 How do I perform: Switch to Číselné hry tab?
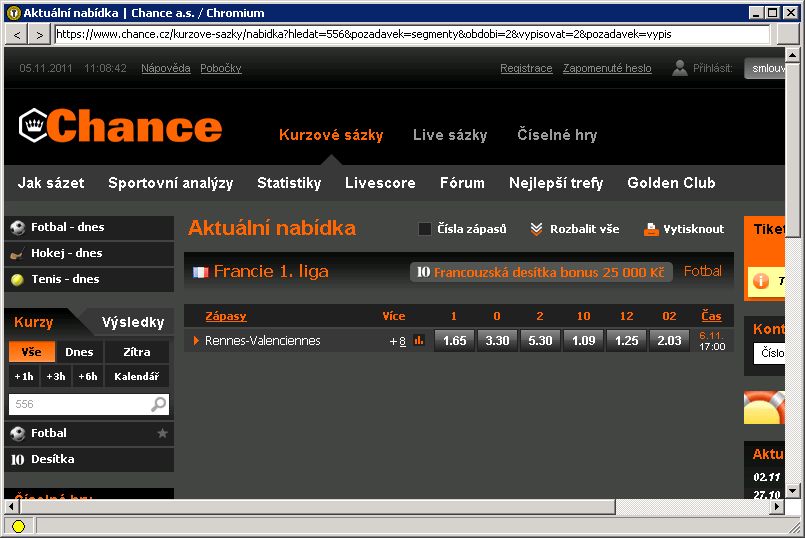tap(557, 135)
